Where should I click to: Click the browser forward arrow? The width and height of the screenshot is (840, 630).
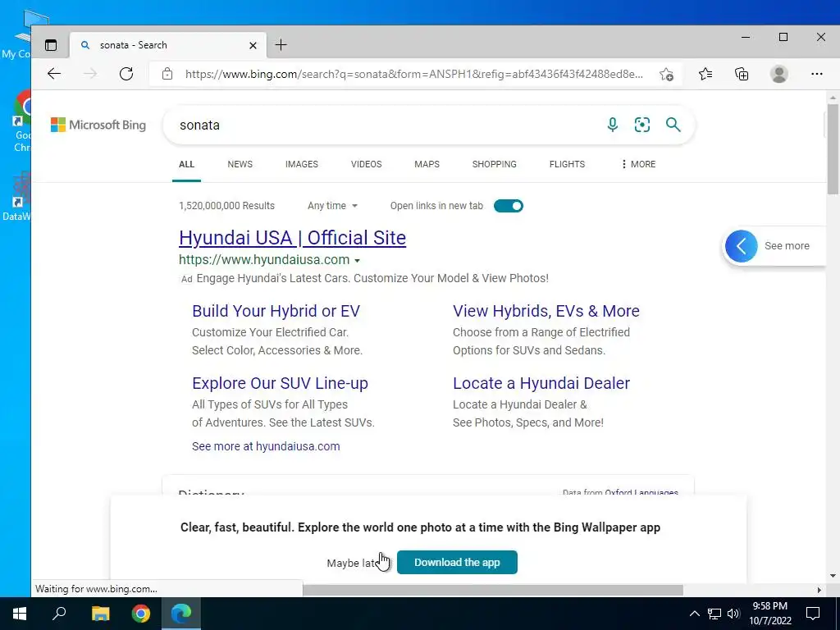coord(90,74)
